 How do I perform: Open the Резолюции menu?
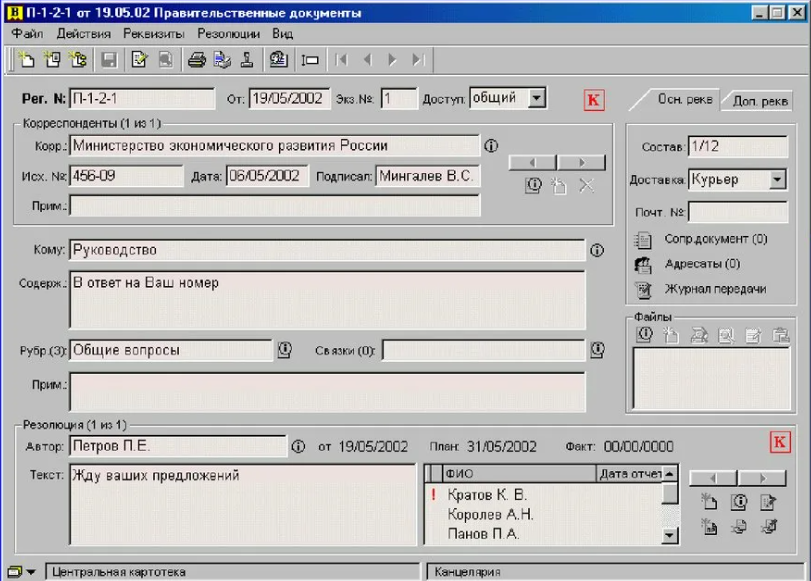228,33
